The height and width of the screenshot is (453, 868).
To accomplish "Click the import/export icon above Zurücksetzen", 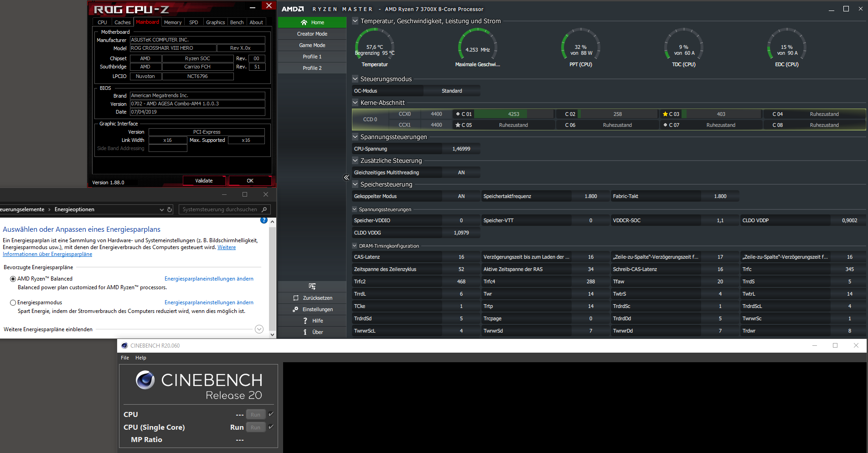I will pyautogui.click(x=312, y=286).
